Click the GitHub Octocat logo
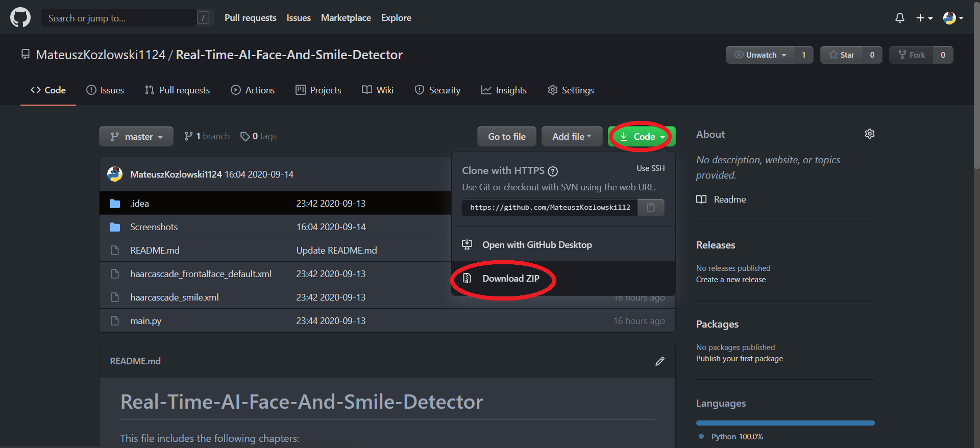Viewport: 980px width, 448px height. tap(20, 18)
